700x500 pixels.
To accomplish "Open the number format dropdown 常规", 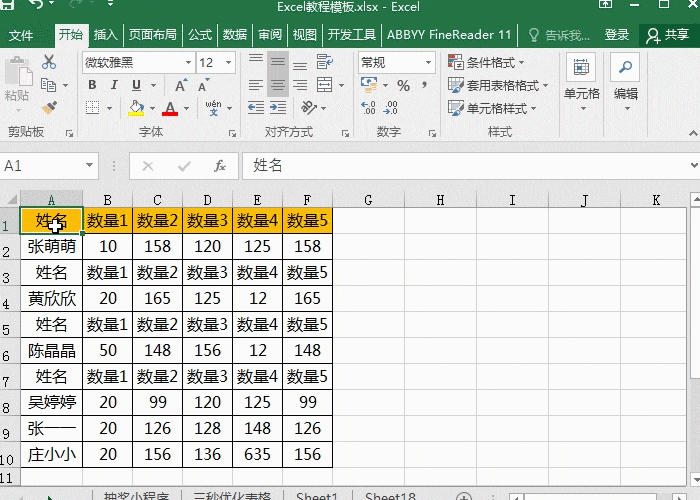I will click(x=395, y=62).
